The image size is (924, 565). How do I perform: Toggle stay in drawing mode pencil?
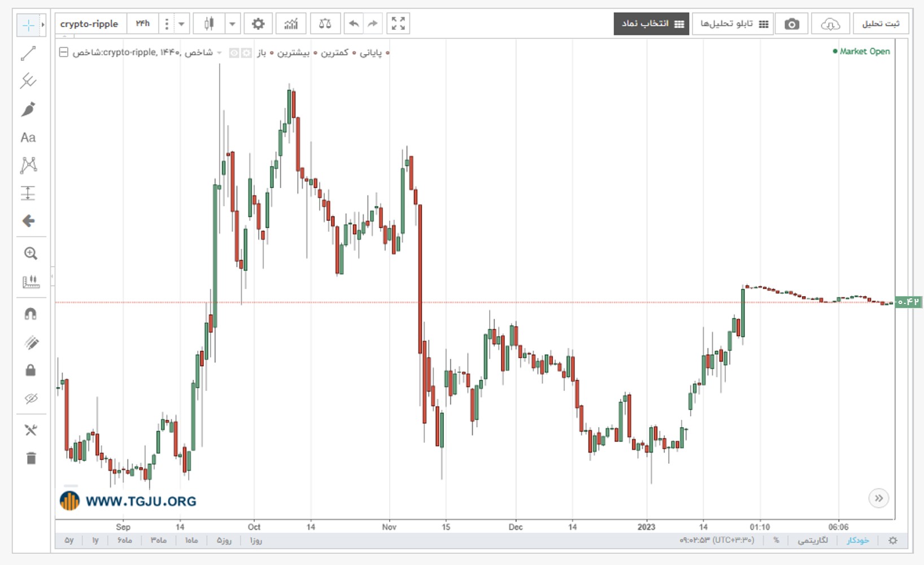point(30,342)
